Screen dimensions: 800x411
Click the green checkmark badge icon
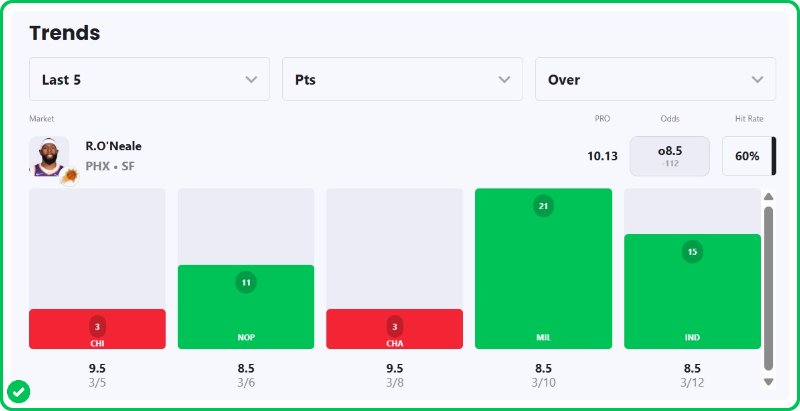click(x=18, y=391)
